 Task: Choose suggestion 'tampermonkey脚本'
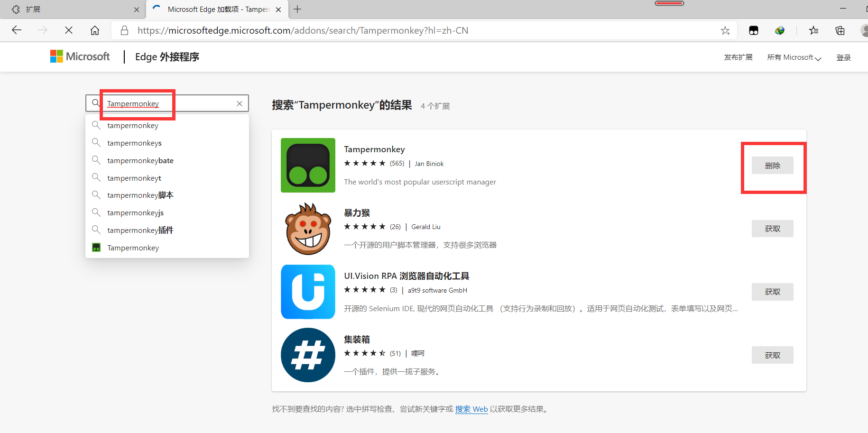pos(167,195)
